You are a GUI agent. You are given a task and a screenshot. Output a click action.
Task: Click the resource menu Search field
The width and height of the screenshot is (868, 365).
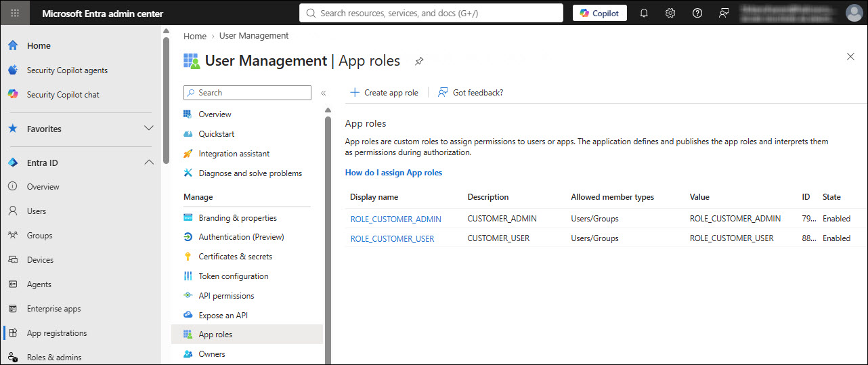tap(247, 93)
